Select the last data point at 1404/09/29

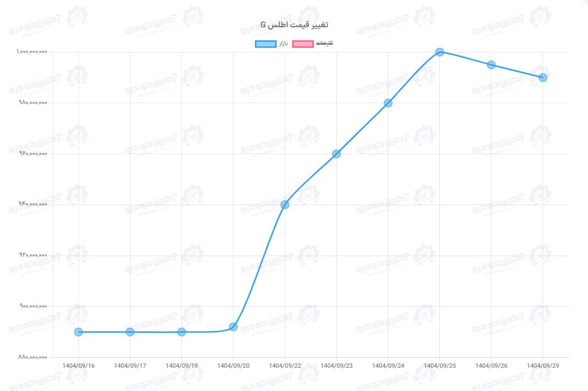[x=542, y=77]
